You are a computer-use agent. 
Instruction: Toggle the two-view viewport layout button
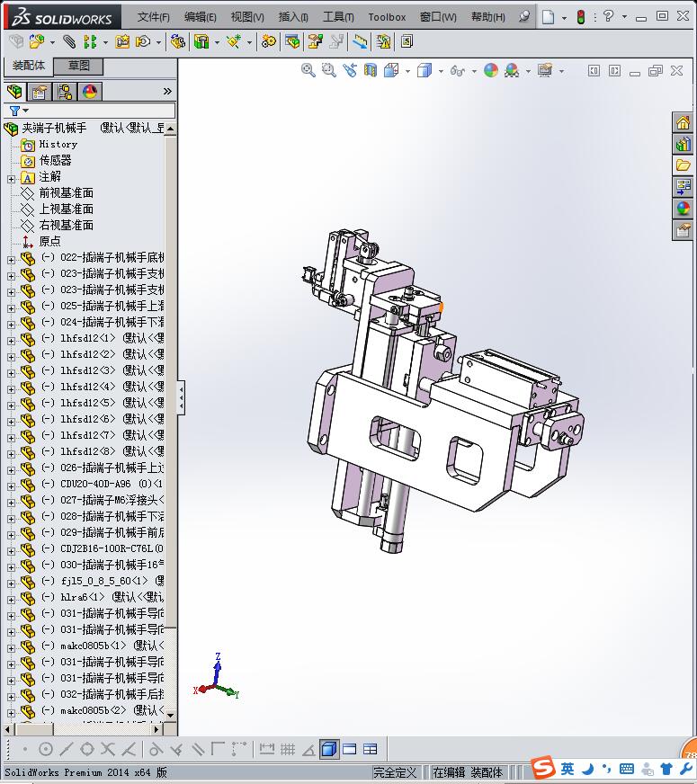pos(350,749)
